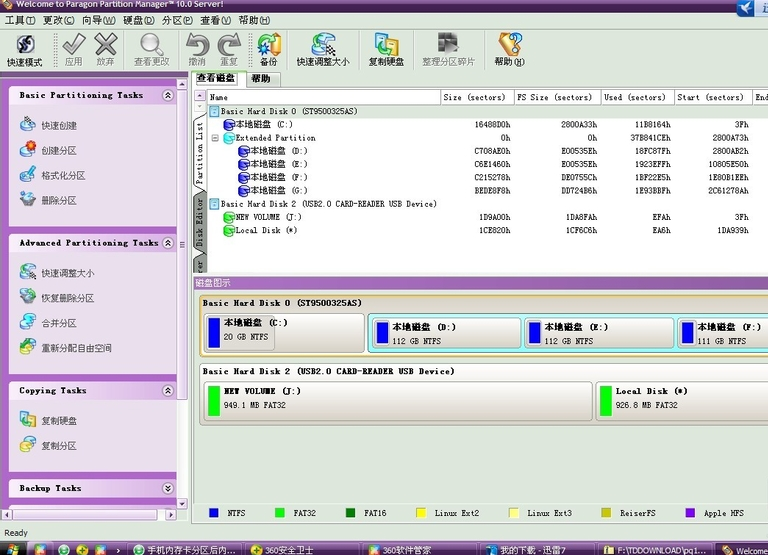
Task: Click the 帮助 help toolbar icon
Action: [x=509, y=49]
